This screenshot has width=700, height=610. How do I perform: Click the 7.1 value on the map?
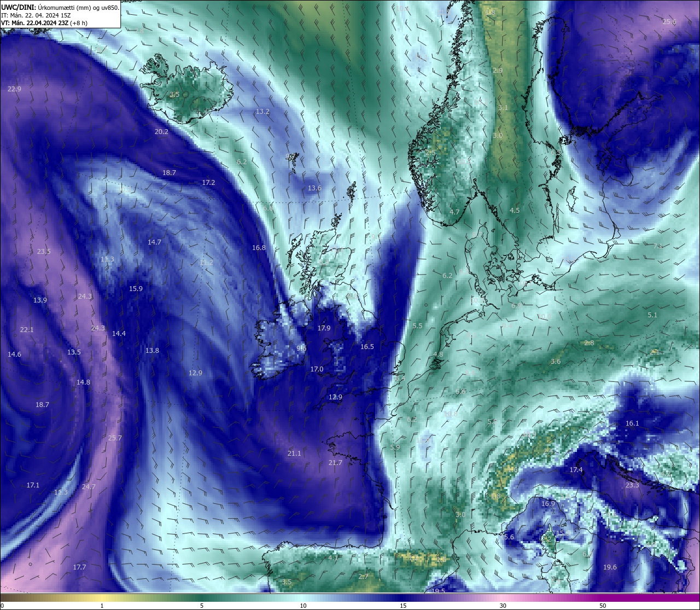click(658, 246)
